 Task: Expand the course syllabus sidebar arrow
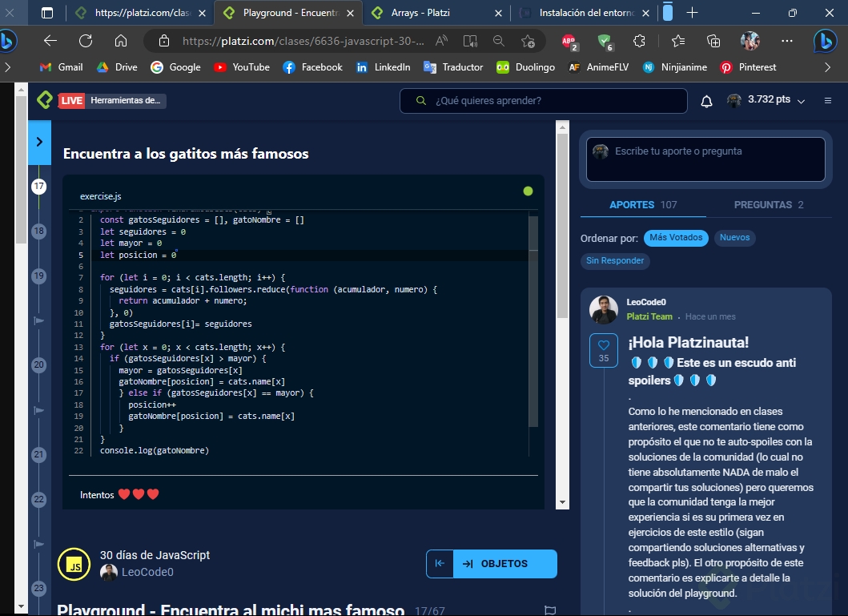(x=39, y=142)
